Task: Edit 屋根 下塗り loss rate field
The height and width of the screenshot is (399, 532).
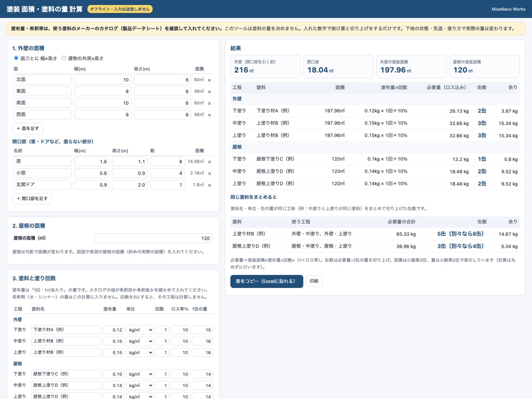Action: pos(180,374)
